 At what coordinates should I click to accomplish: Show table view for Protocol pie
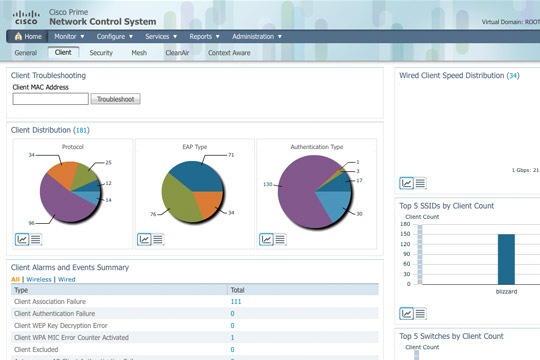point(36,239)
